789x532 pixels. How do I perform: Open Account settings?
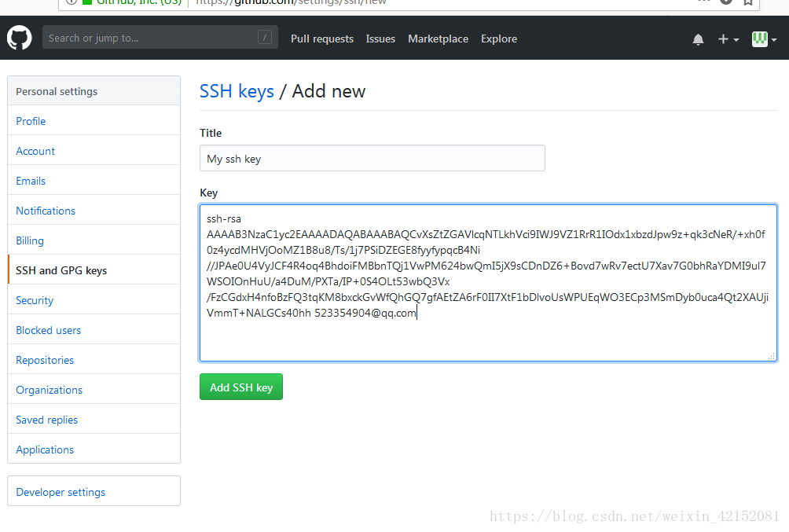point(94,151)
